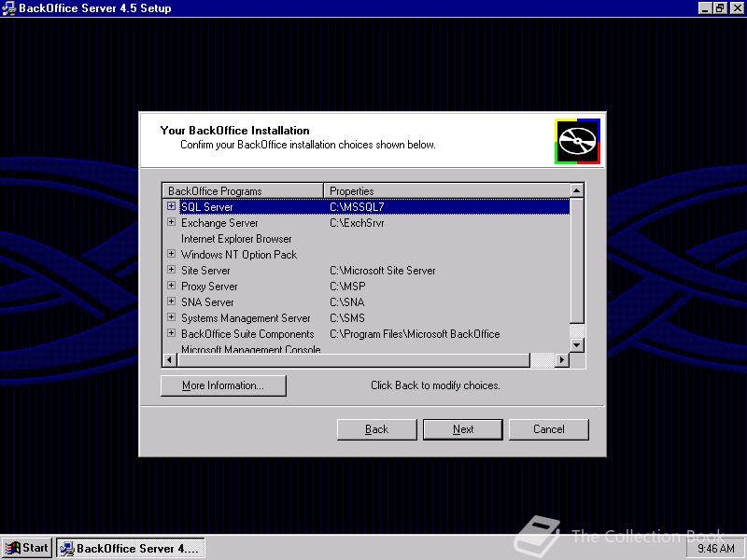747x560 pixels.
Task: Expand the Windows NT Option Pack node
Action: tap(171, 254)
